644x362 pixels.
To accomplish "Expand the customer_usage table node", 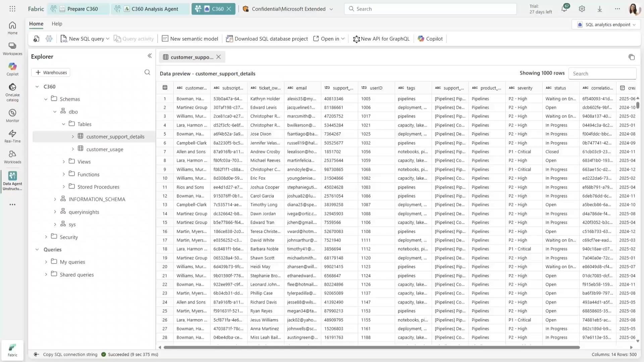I will (x=73, y=149).
